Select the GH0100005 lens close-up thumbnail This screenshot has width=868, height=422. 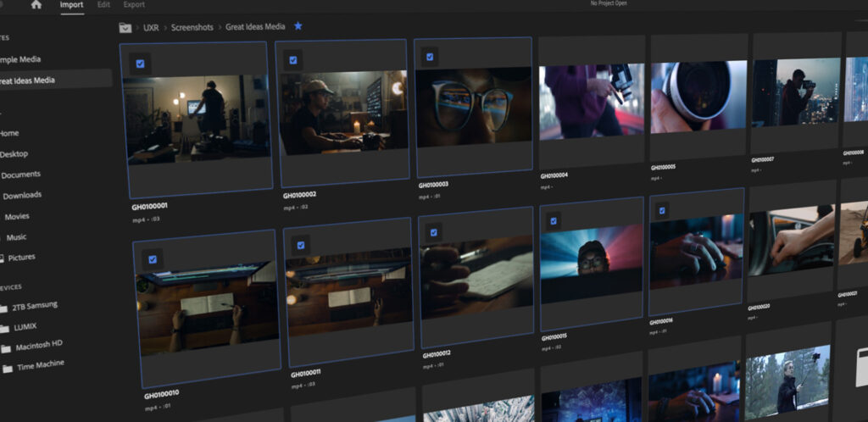[x=698, y=97]
